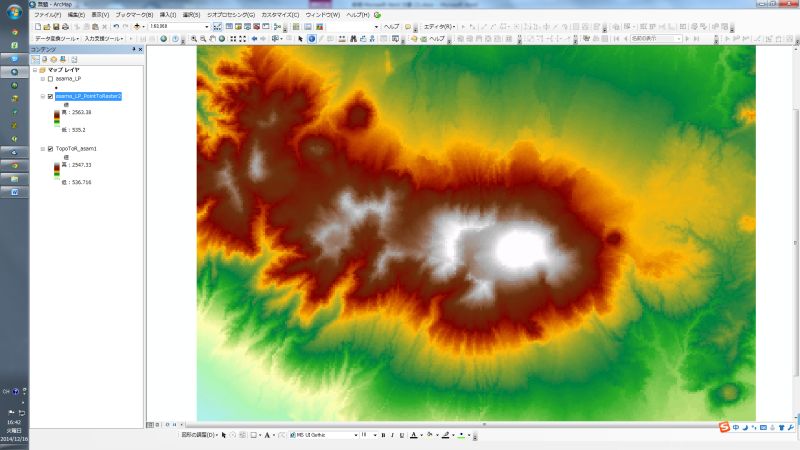The height and width of the screenshot is (450, 800).
Task: Print the map using the printer icon
Action: [x=65, y=27]
